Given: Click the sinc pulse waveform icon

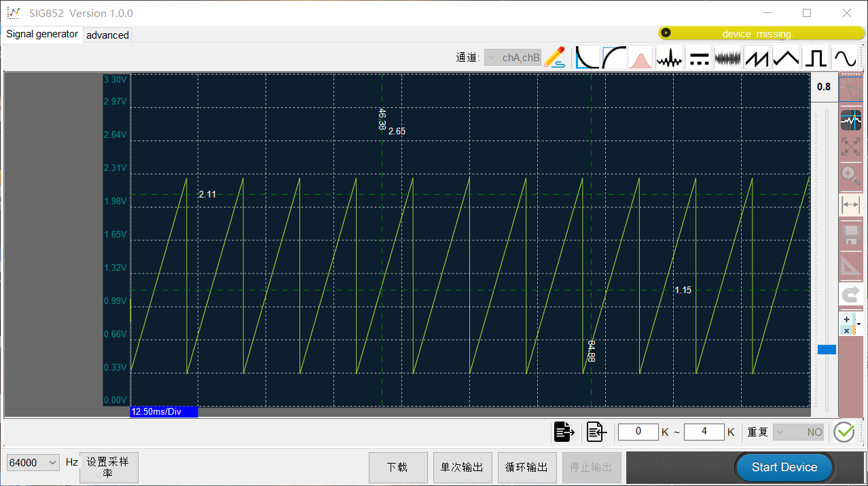Looking at the screenshot, I should pyautogui.click(x=669, y=58).
